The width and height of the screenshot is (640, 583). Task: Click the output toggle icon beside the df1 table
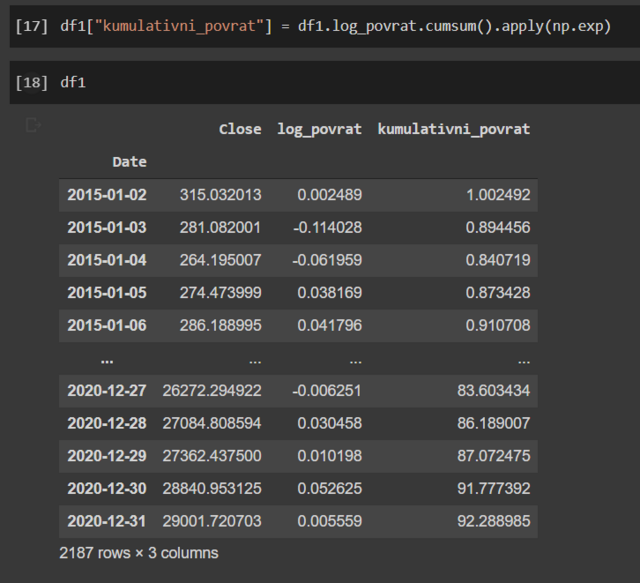[33, 125]
